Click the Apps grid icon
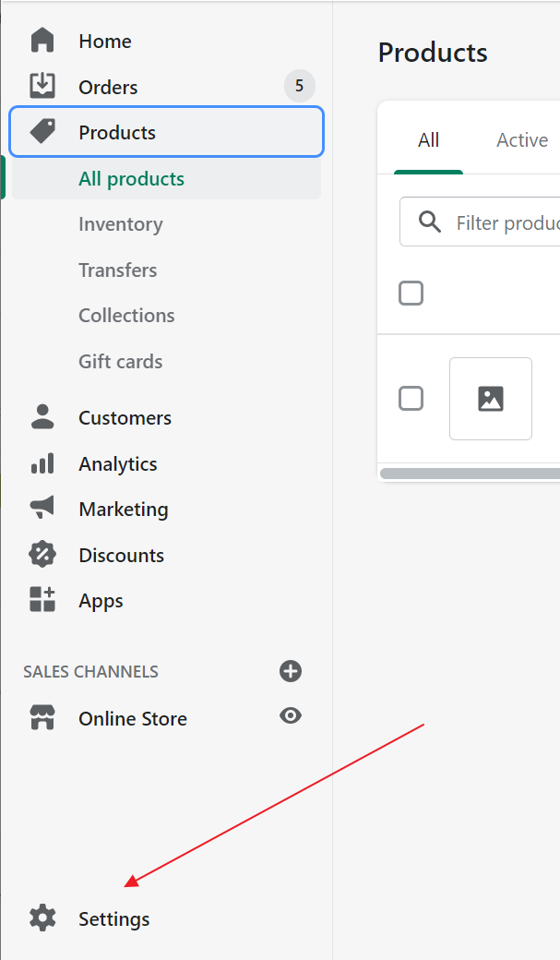The width and height of the screenshot is (560, 960). [x=42, y=599]
